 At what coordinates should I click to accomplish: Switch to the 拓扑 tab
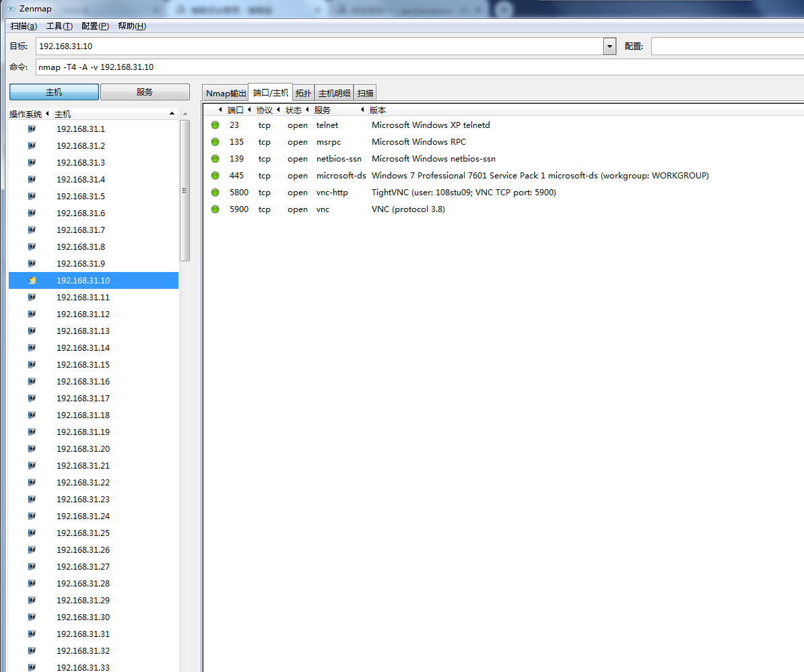pyautogui.click(x=303, y=93)
